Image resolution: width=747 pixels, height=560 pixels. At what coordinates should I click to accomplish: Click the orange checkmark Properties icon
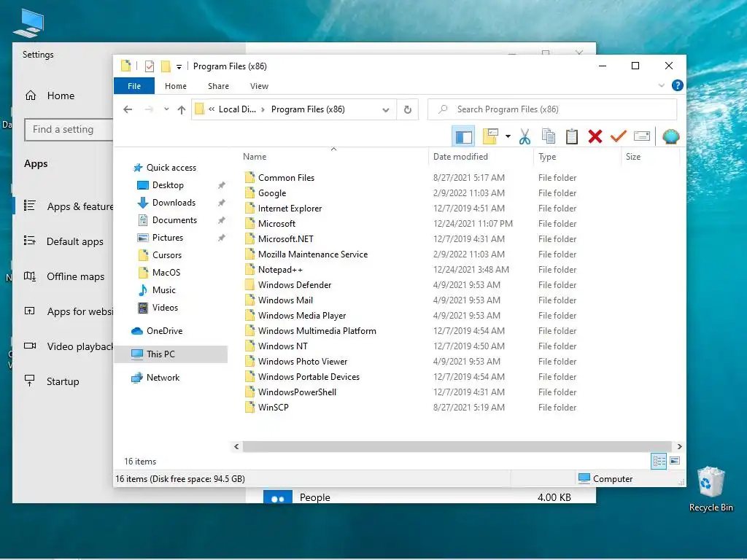click(x=619, y=136)
